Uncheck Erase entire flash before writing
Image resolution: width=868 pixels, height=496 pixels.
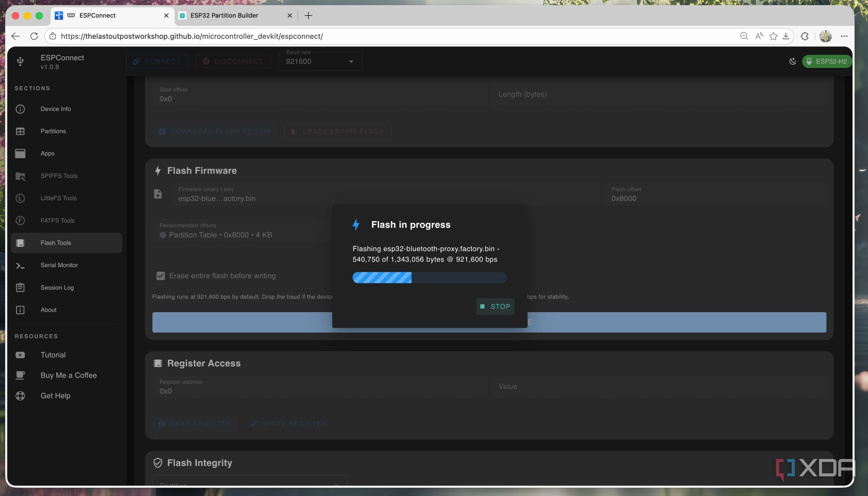point(161,276)
